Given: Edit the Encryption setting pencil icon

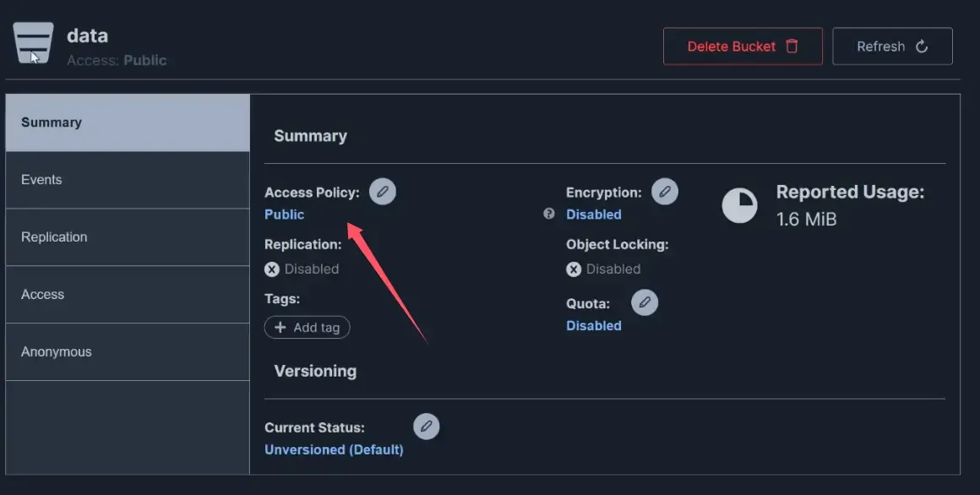Looking at the screenshot, I should (x=665, y=192).
